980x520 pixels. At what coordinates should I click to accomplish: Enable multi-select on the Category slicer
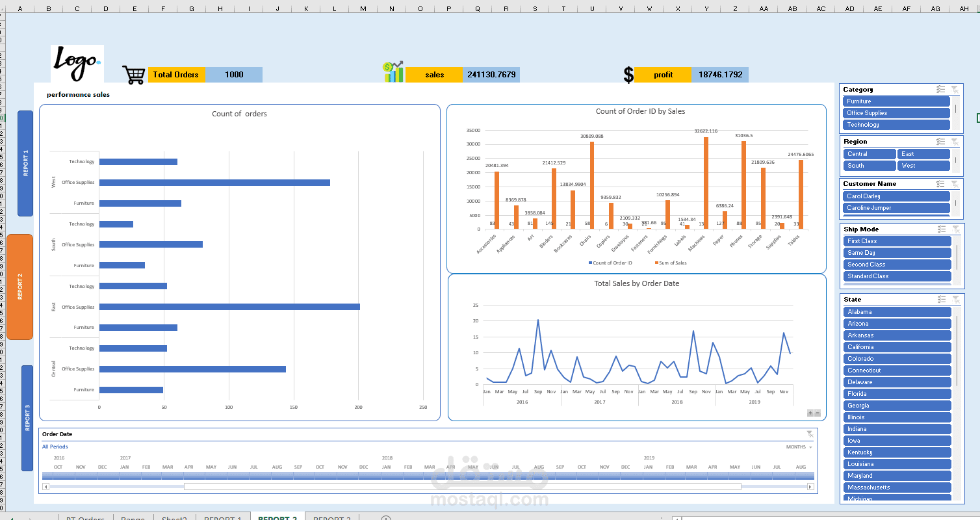(940, 89)
